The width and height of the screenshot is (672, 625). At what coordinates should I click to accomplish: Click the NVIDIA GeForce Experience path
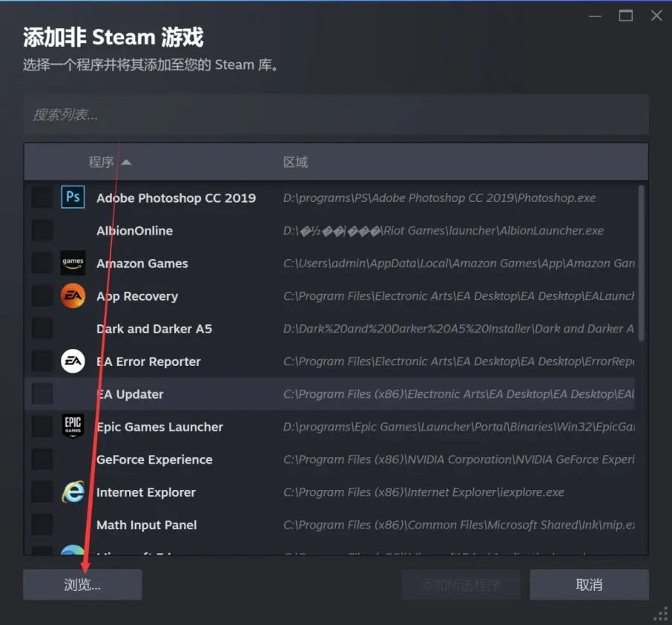[x=459, y=459]
